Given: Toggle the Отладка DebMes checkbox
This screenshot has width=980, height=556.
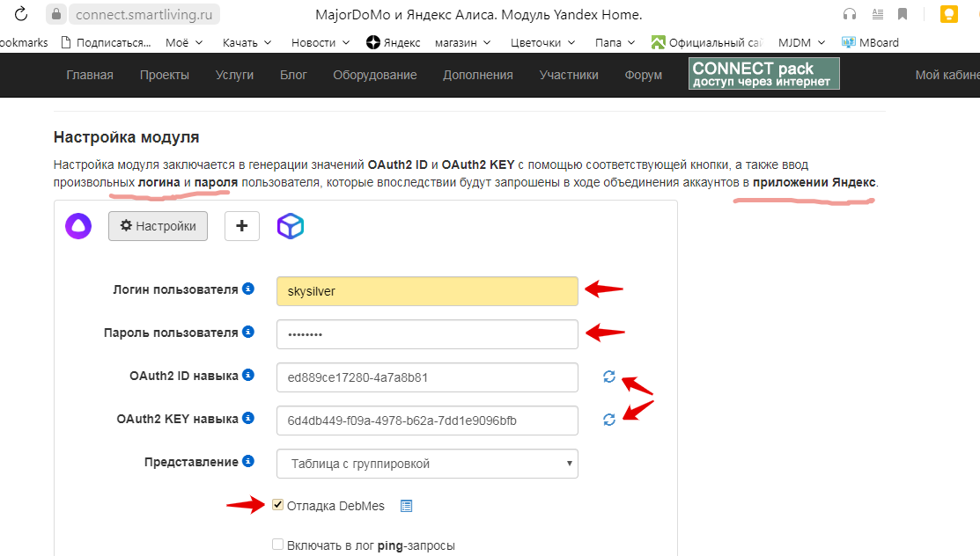Looking at the screenshot, I should tap(278, 505).
